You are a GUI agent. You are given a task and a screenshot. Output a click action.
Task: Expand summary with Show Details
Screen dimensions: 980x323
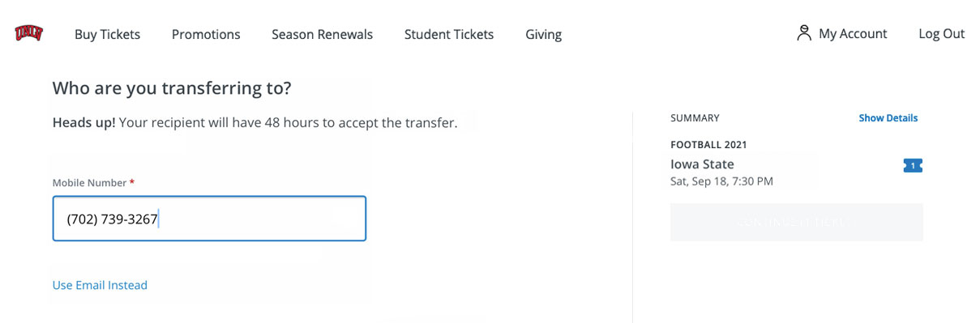[x=888, y=118]
